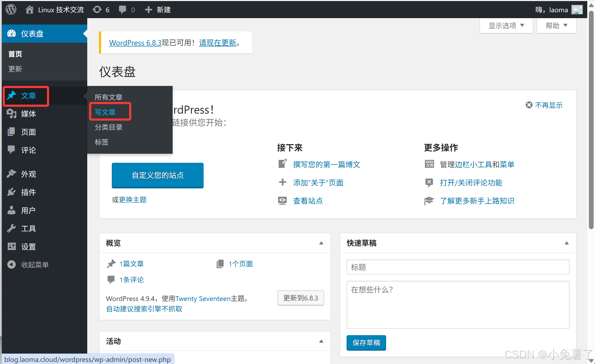Viewport: 595px width, 364px height.
Task: Click the 标题 input field in quick draft
Action: [458, 267]
